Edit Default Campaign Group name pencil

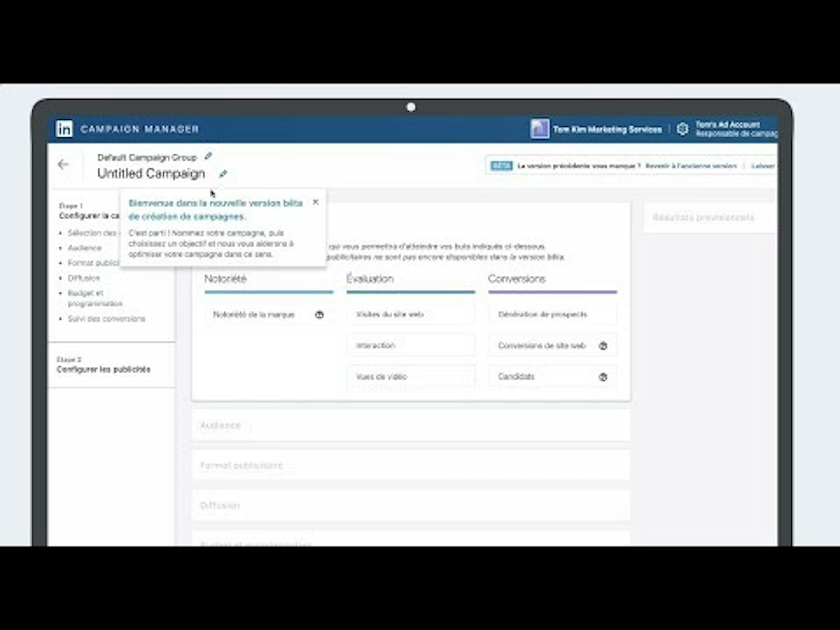(208, 156)
